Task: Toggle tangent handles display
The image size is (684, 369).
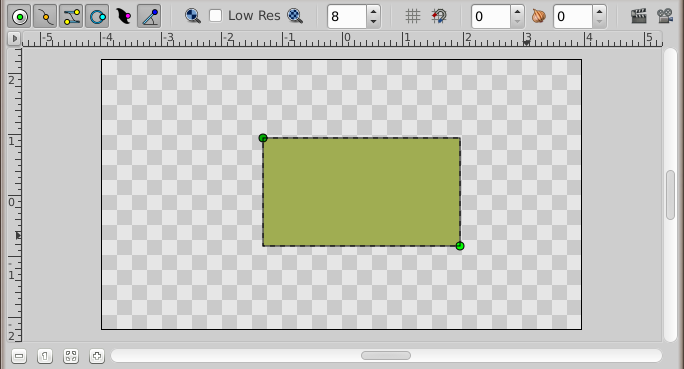Action: click(71, 17)
